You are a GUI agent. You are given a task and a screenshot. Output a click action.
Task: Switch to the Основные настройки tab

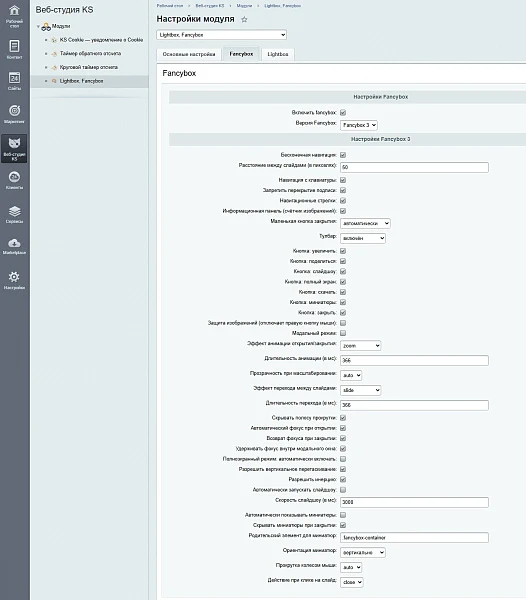point(189,54)
